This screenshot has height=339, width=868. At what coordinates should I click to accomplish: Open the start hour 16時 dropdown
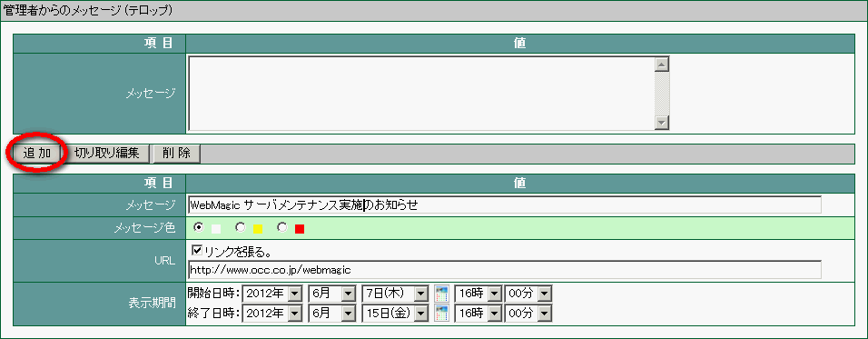coord(478,294)
